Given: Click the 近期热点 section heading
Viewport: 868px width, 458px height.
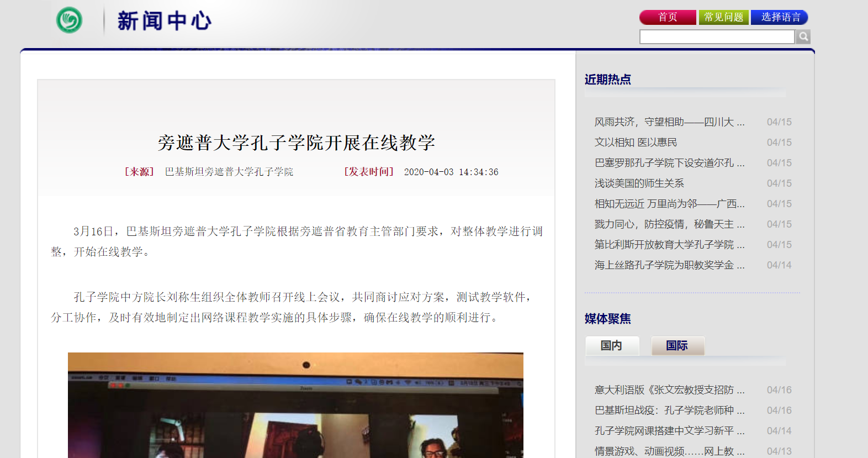Looking at the screenshot, I should (x=607, y=80).
